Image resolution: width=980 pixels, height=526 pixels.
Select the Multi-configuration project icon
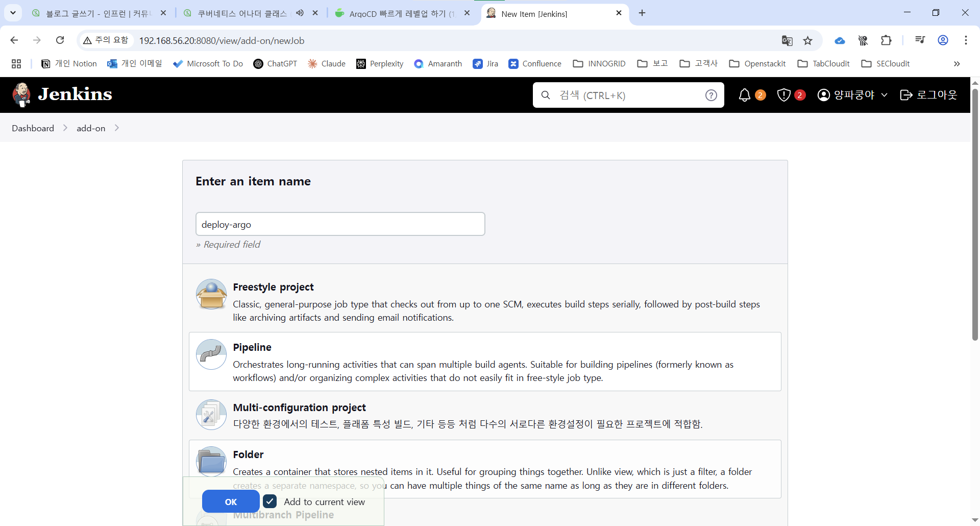(211, 415)
